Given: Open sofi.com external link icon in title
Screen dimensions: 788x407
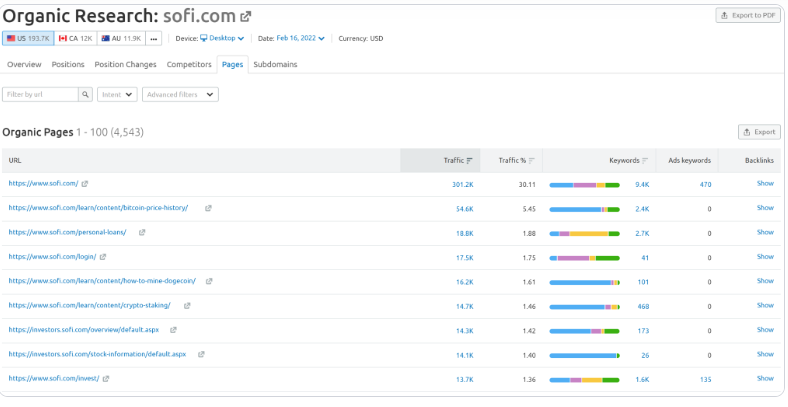Looking at the screenshot, I should click(x=245, y=17).
